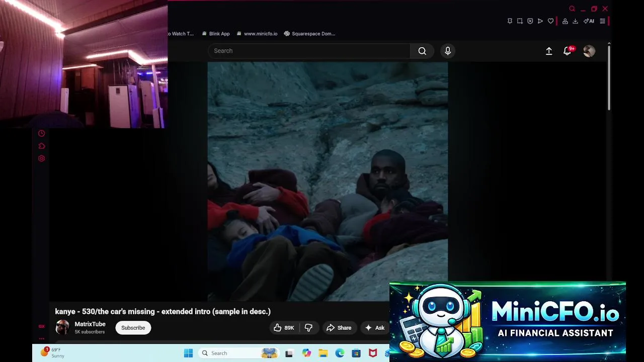This screenshot has width=644, height=362.
Task: Open the 'Watch T...' bookmark
Action: click(x=181, y=34)
